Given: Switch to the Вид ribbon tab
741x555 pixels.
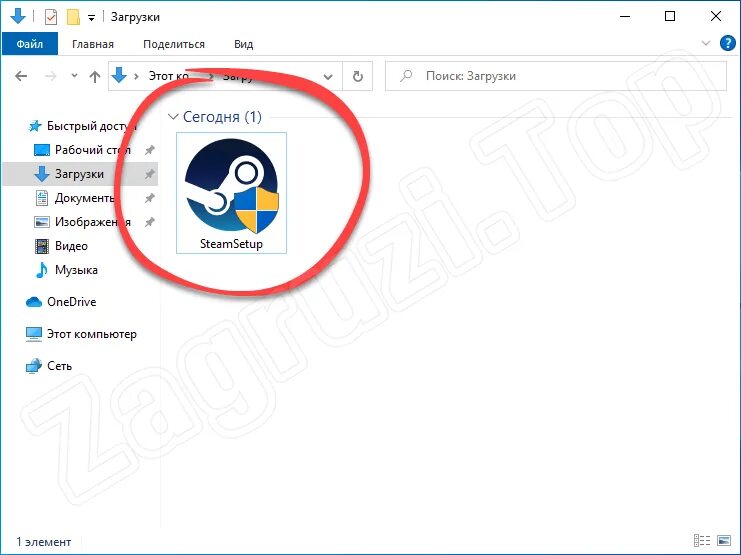Looking at the screenshot, I should coord(243,44).
